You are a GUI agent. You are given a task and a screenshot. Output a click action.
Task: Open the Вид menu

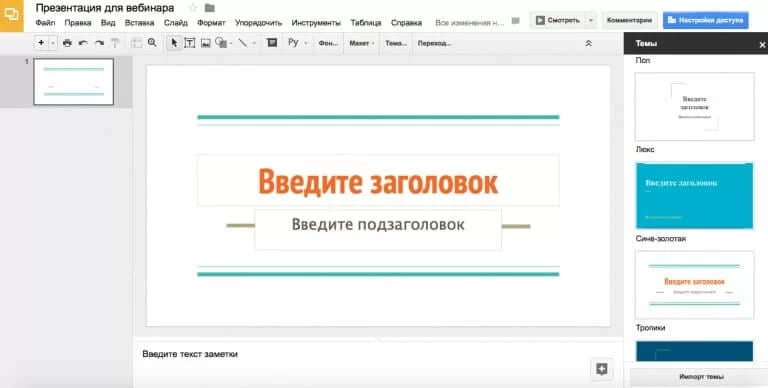[x=108, y=23]
